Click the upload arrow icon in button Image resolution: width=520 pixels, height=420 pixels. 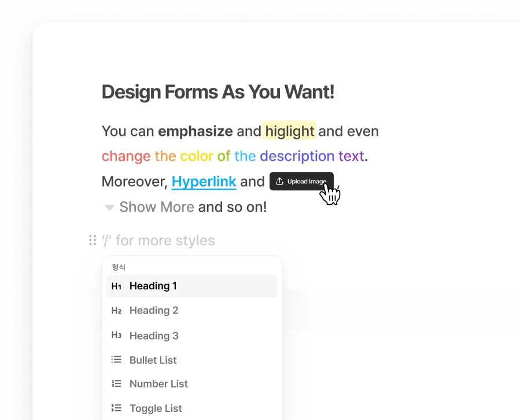tap(279, 181)
